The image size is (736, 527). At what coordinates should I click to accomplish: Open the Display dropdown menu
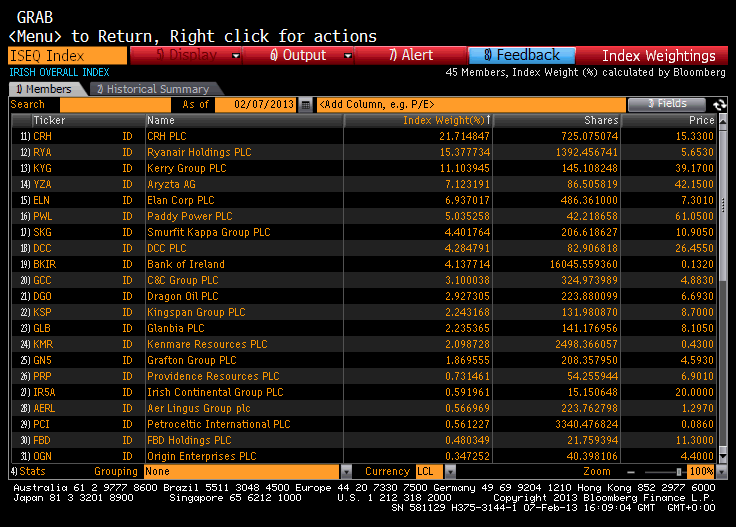pyautogui.click(x=186, y=55)
